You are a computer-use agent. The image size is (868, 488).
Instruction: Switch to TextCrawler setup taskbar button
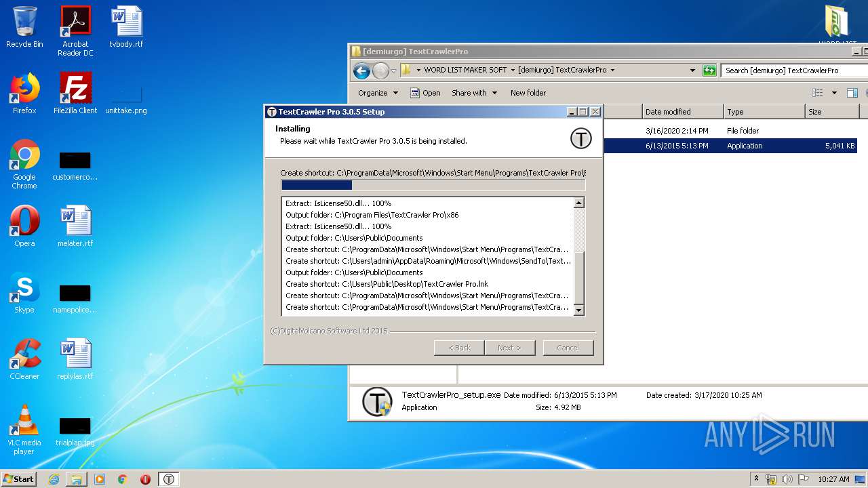point(169,479)
